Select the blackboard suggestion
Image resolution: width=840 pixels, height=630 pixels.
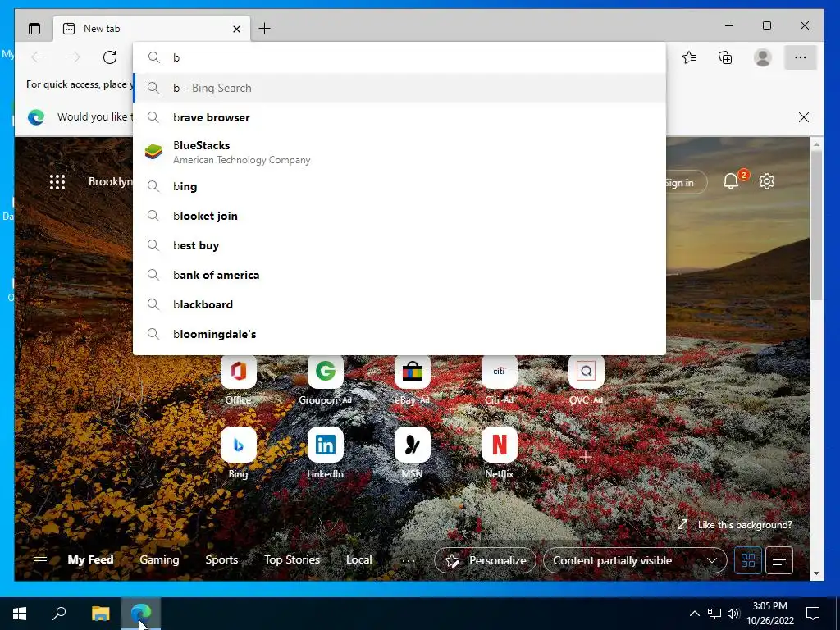click(x=399, y=304)
